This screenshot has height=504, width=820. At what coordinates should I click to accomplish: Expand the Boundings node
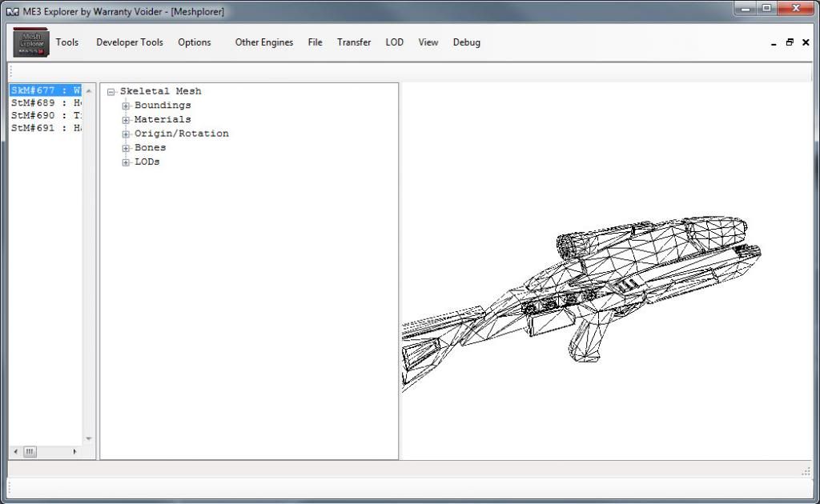pos(126,106)
